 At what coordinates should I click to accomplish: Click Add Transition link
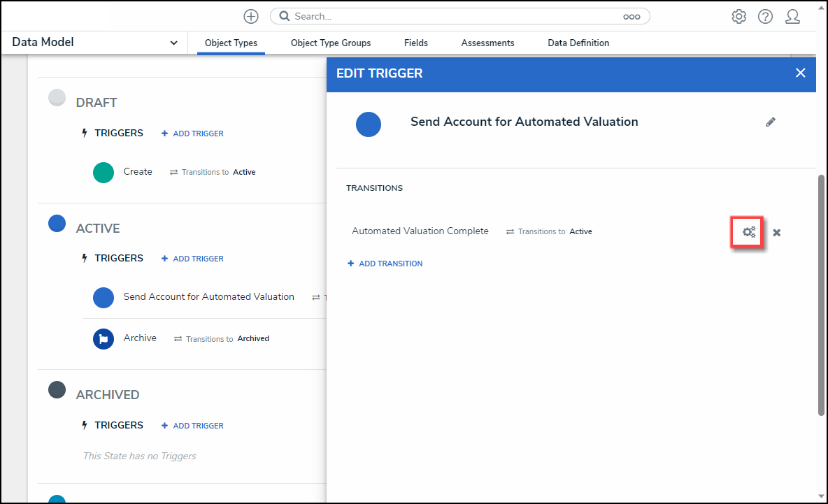pyautogui.click(x=385, y=264)
